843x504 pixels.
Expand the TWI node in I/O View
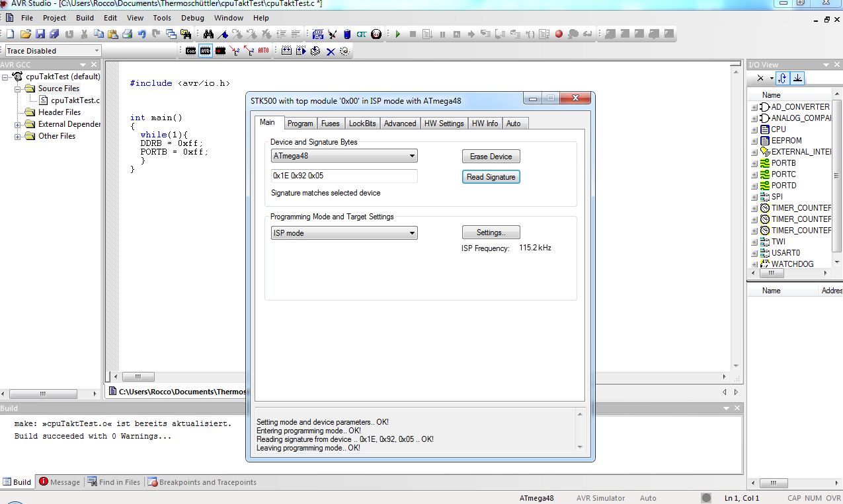click(x=754, y=242)
